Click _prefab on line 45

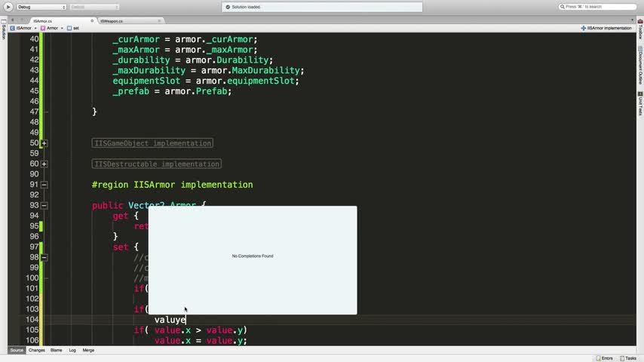click(131, 91)
